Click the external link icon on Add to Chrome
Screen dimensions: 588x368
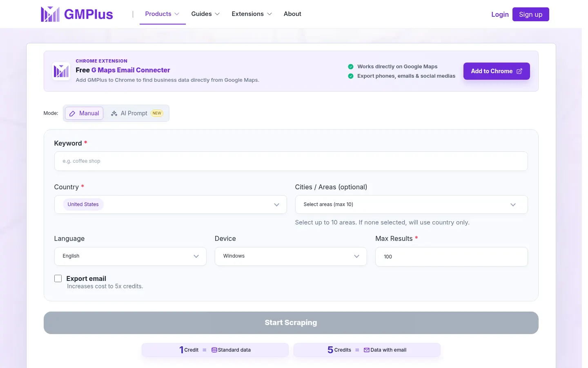(519, 71)
